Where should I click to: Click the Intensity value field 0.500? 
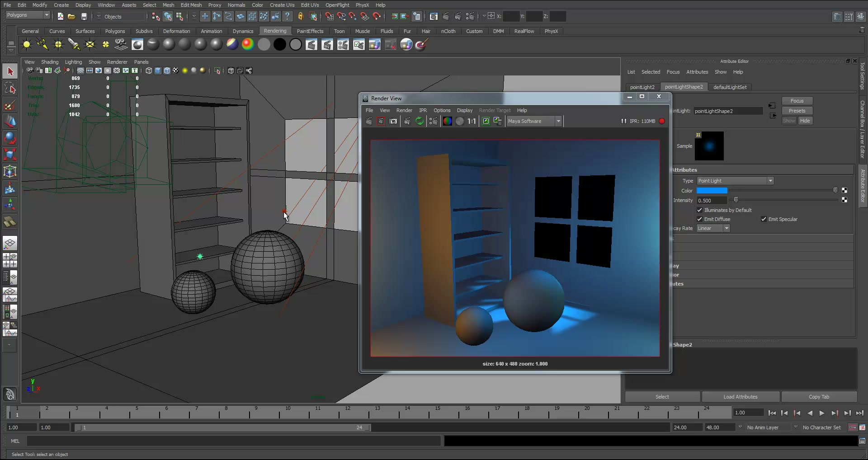coord(712,201)
